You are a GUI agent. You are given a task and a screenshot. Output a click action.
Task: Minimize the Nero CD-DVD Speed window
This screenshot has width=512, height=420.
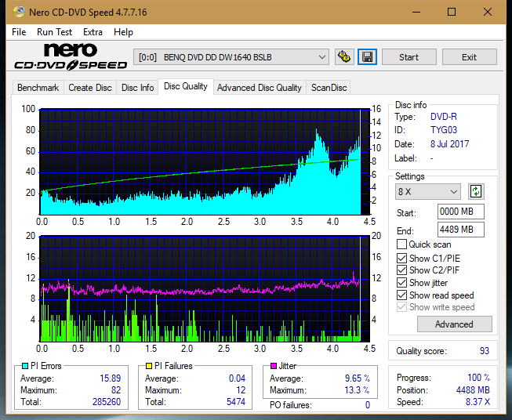coord(416,12)
